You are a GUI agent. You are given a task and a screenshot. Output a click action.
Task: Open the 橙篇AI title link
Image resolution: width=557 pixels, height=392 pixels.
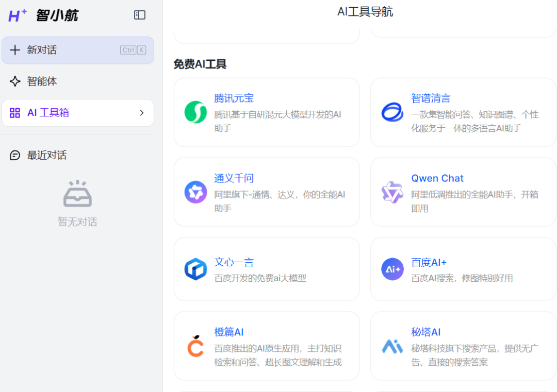point(229,332)
